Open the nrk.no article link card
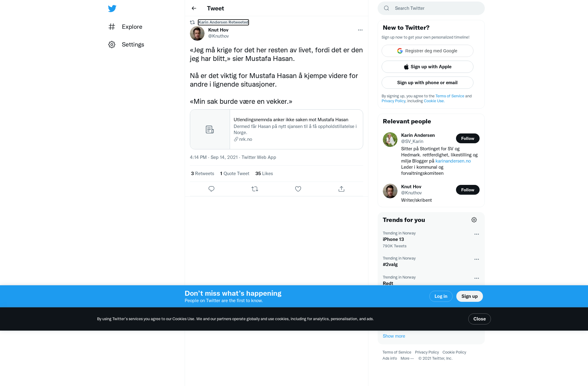The image size is (588, 386). tap(276, 129)
